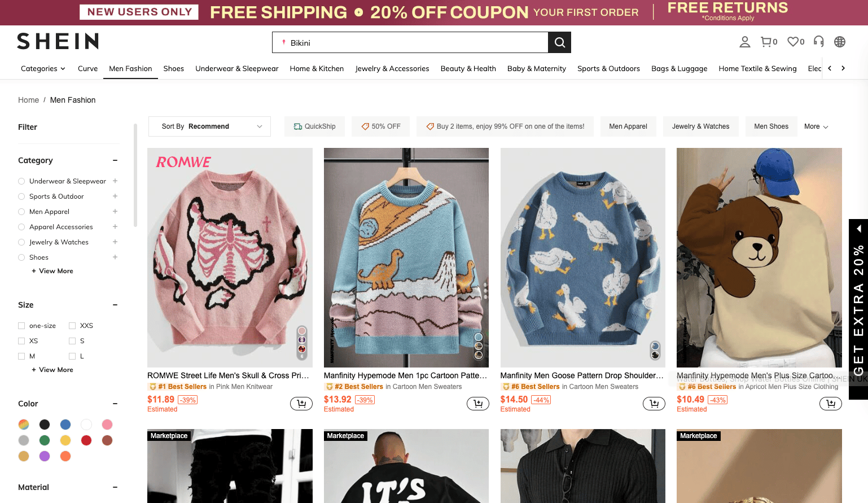Tick the one-size checkbox
Viewport: 868px width, 503px height.
click(x=21, y=326)
